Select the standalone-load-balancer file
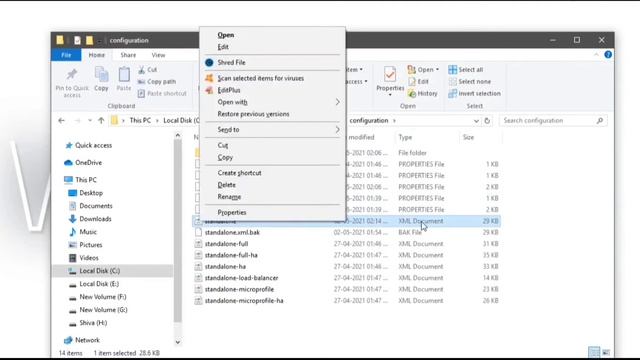 [x=241, y=278]
